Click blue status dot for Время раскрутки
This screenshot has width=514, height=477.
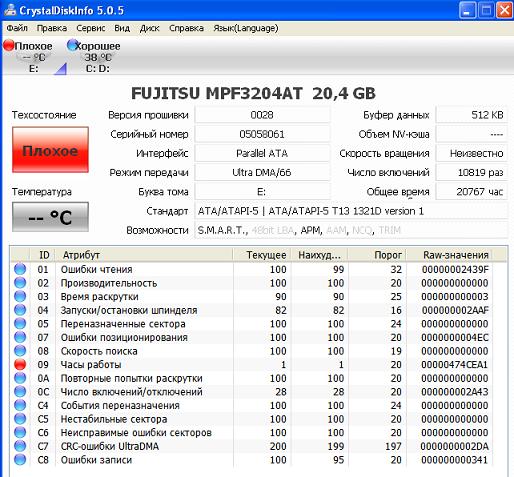[x=20, y=296]
